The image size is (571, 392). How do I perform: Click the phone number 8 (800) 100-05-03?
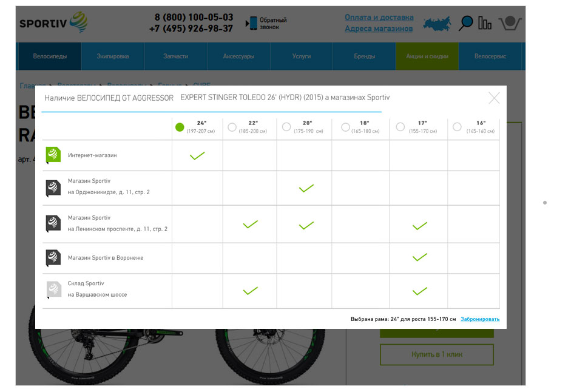[x=194, y=17]
